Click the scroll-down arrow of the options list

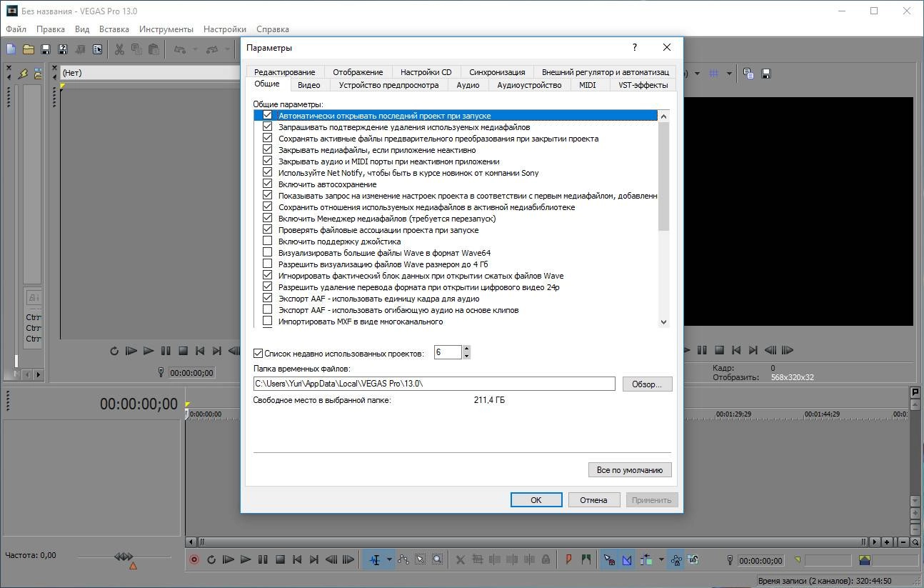pyautogui.click(x=663, y=322)
